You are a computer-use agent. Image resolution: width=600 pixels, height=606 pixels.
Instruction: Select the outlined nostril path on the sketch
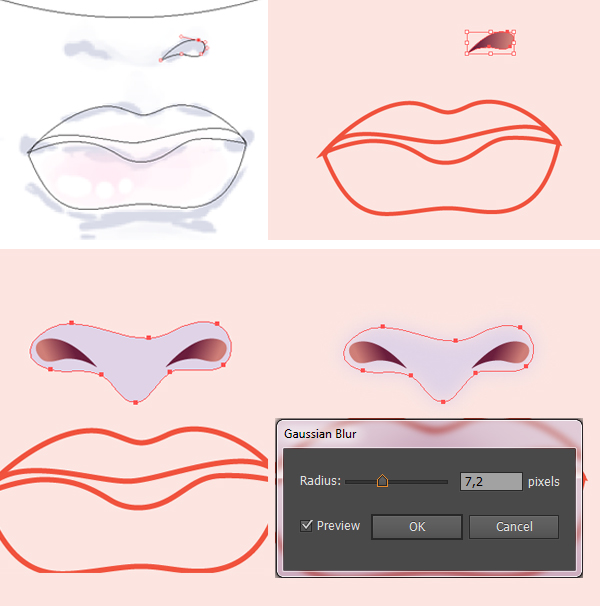[186, 49]
